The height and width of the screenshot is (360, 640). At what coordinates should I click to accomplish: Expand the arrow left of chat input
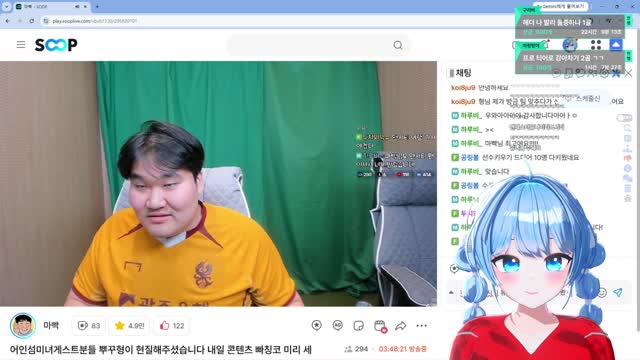point(451,293)
